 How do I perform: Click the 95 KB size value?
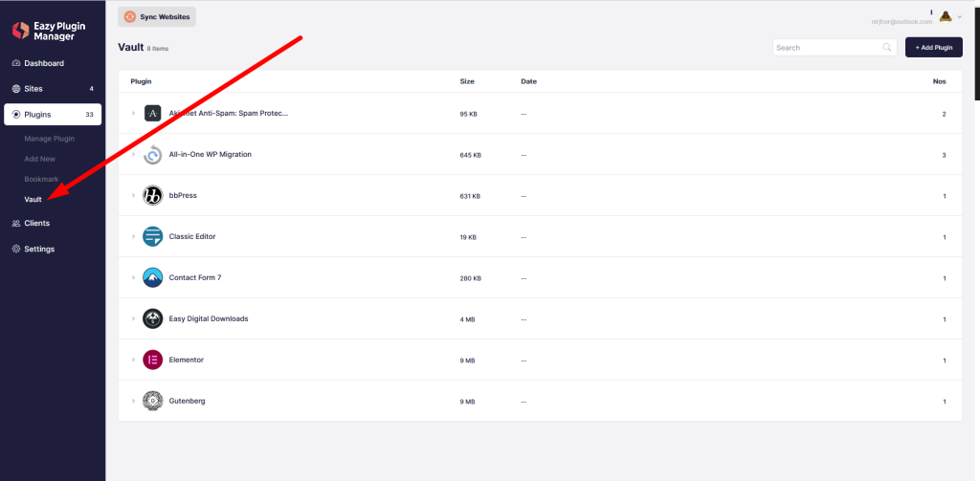tap(469, 115)
